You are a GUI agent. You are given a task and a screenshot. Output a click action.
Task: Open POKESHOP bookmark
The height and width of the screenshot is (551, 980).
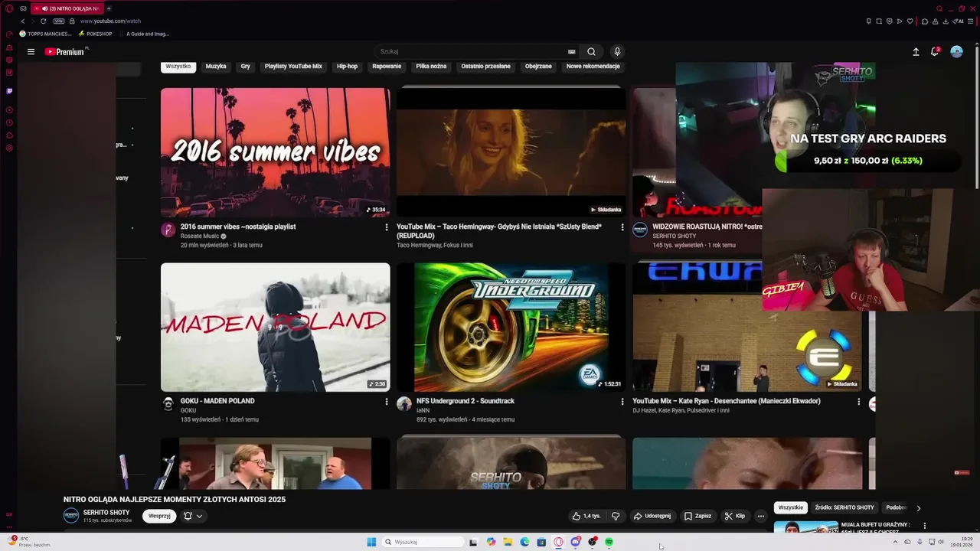[96, 34]
